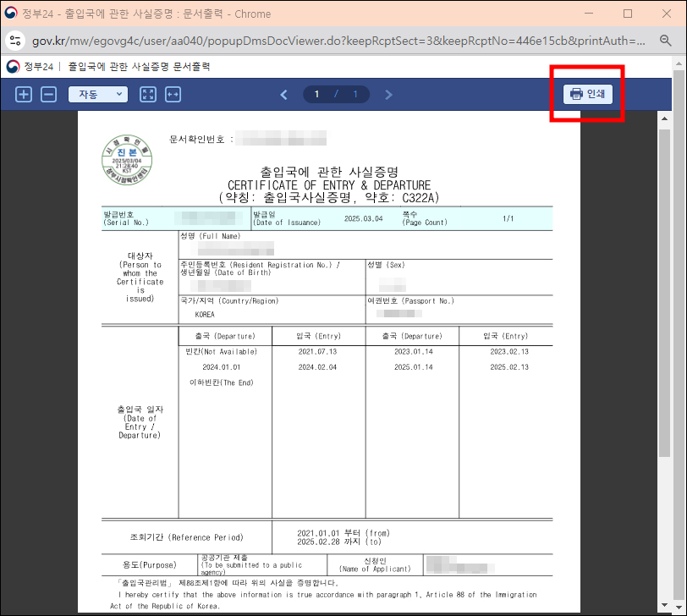Click the document viewer vertical scrollbar thumb
687x616 pixels.
pos(665,293)
